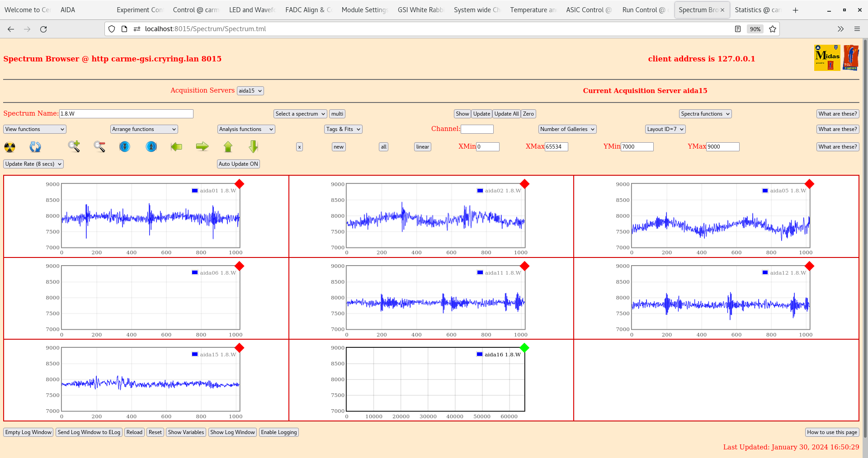Viewport: 868px width, 458px height.
Task: Click the blue refresh arrows icon
Action: pos(35,147)
